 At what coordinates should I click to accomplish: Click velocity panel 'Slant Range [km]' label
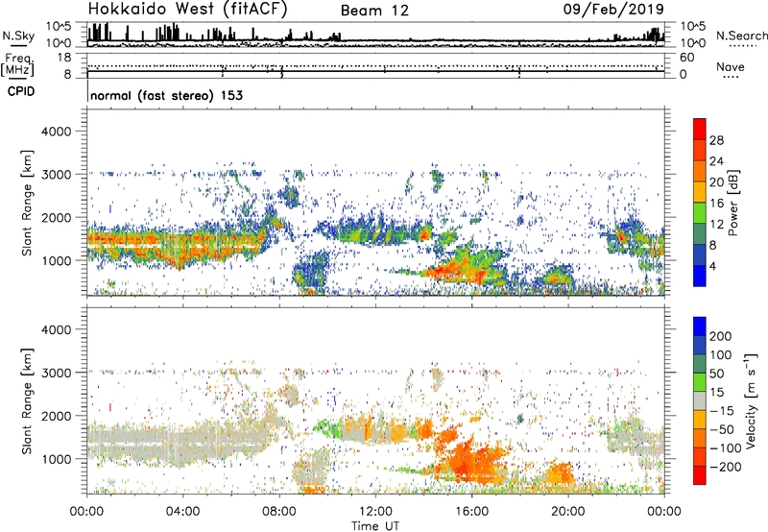pos(27,401)
